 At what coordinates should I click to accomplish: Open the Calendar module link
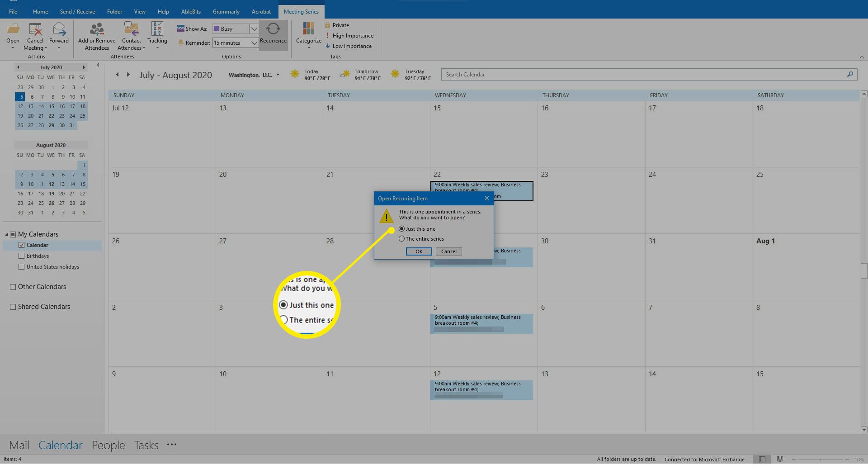pos(60,445)
